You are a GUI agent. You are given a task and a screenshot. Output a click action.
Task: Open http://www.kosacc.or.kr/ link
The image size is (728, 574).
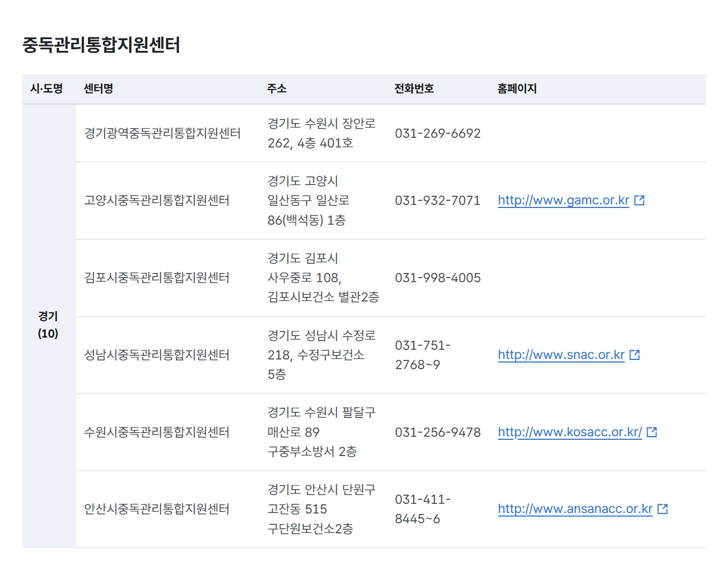point(569,432)
